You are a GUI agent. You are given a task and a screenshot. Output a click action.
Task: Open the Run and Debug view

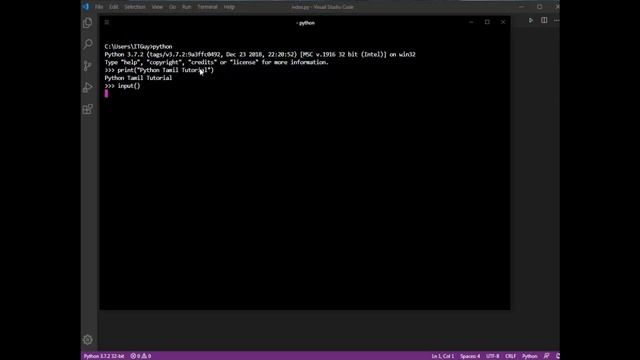point(87,87)
